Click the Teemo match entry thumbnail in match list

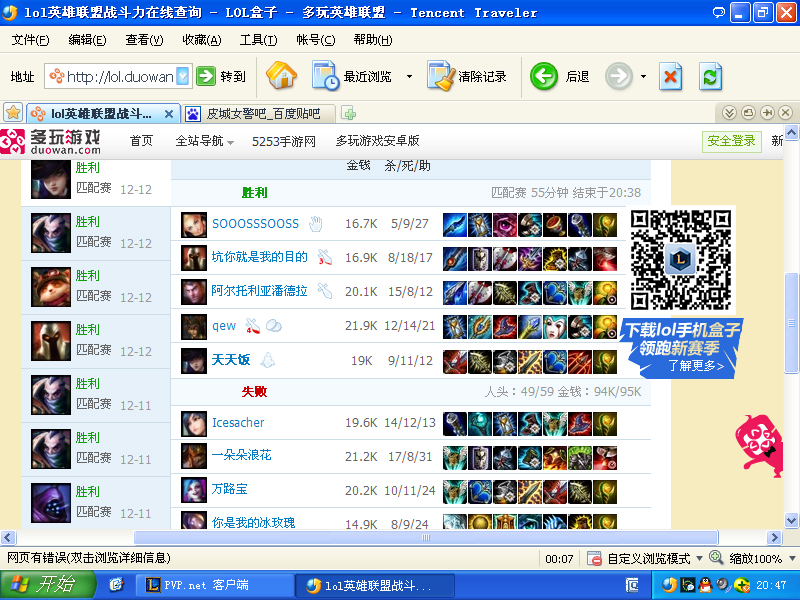(51, 287)
